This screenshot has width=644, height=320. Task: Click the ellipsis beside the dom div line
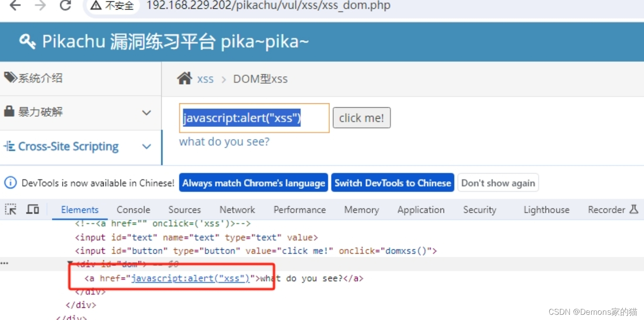4,264
